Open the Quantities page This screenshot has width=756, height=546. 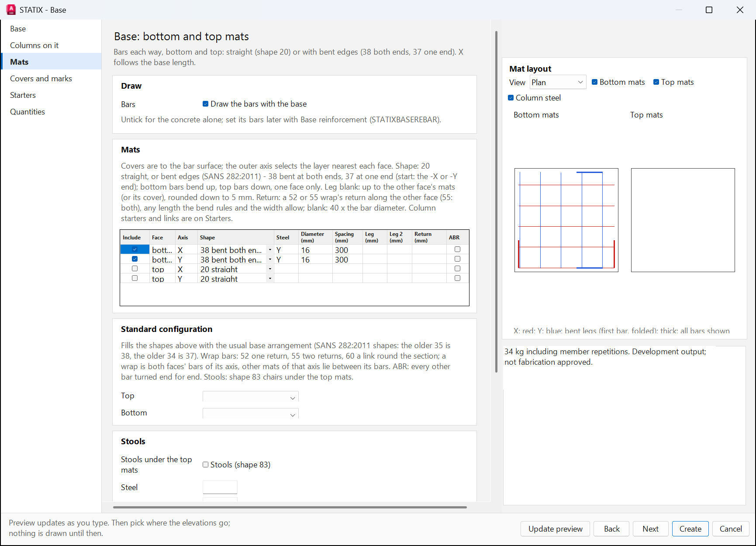[51, 112]
